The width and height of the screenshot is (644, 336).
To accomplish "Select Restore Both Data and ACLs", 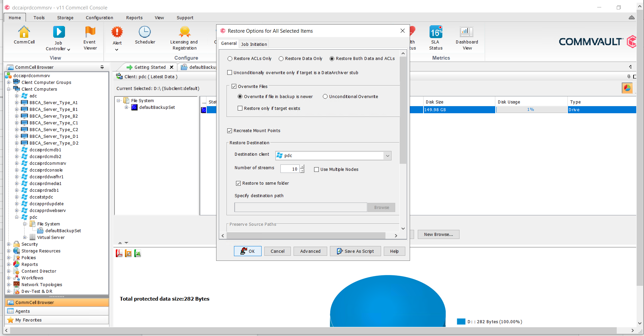I will click(x=332, y=59).
